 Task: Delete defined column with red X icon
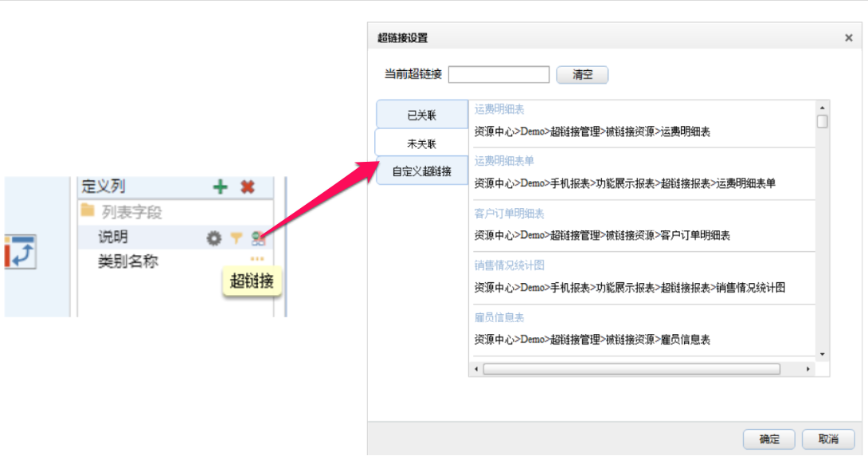248,187
